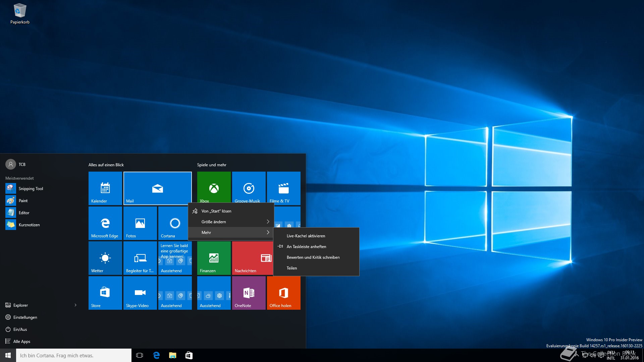The image size is (644, 362).
Task: Open the OneNote tile
Action: pos(249,293)
